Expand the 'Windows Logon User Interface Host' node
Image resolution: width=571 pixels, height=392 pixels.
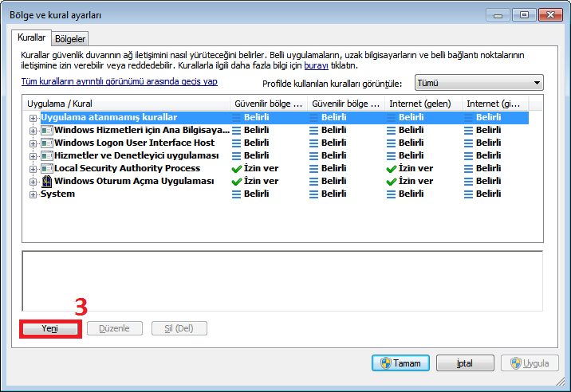[33, 143]
